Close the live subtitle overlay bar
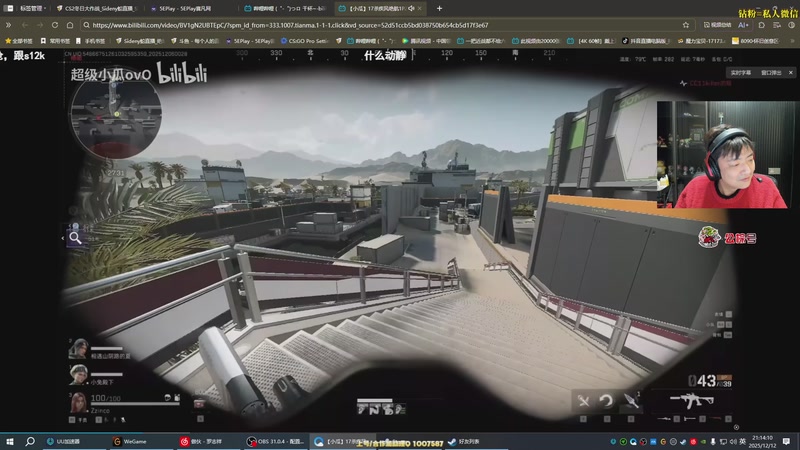 [791, 72]
